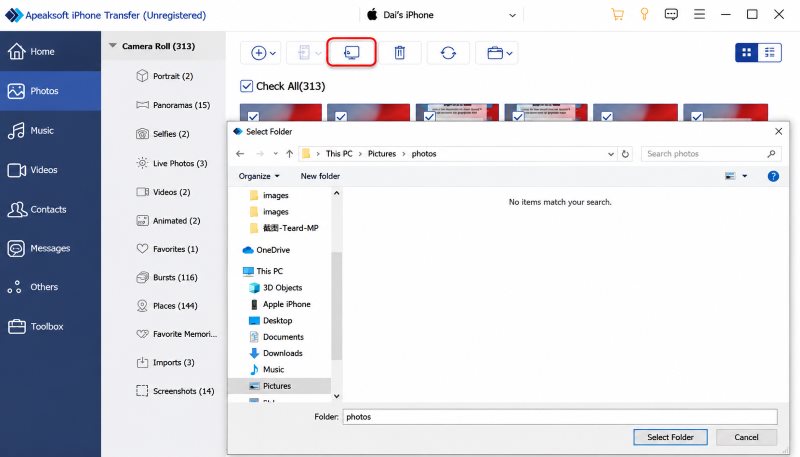This screenshot has height=457, width=800.
Task: Expand the address bar history dropdown
Action: pyautogui.click(x=611, y=154)
